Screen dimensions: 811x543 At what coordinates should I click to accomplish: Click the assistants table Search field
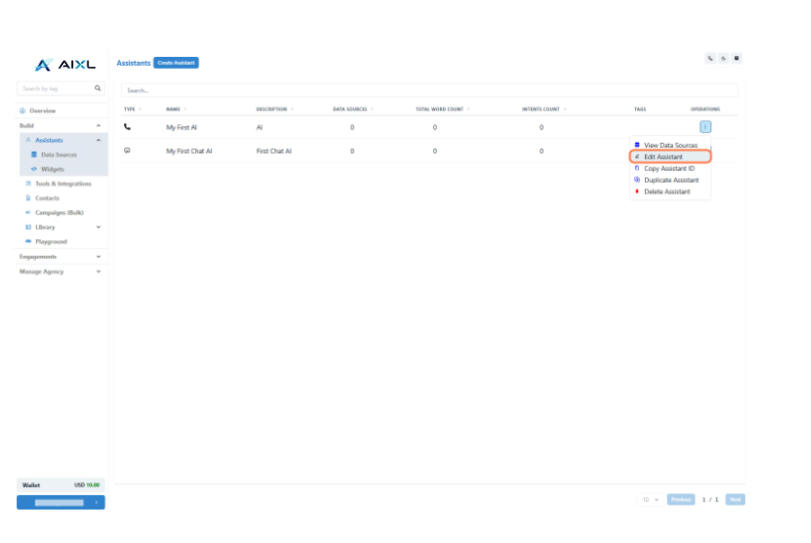click(428, 90)
